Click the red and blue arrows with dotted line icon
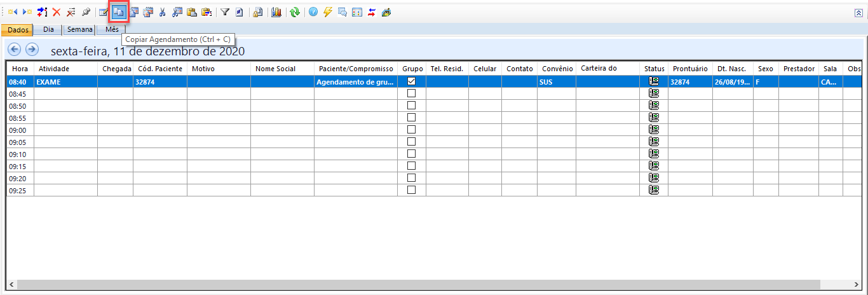Image resolution: width=868 pixels, height=295 pixels. [x=42, y=11]
